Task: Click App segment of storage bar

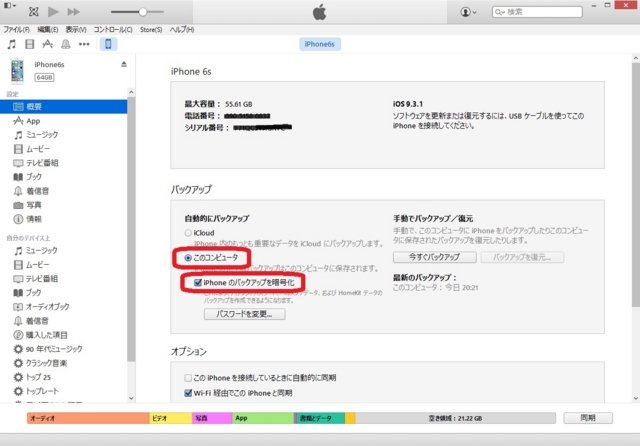Action: (263, 418)
